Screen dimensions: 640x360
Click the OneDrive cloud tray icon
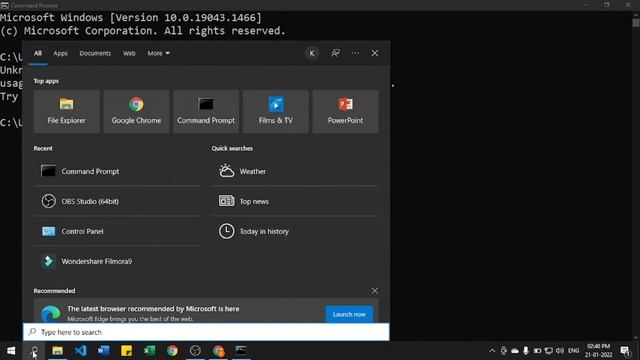(515, 351)
